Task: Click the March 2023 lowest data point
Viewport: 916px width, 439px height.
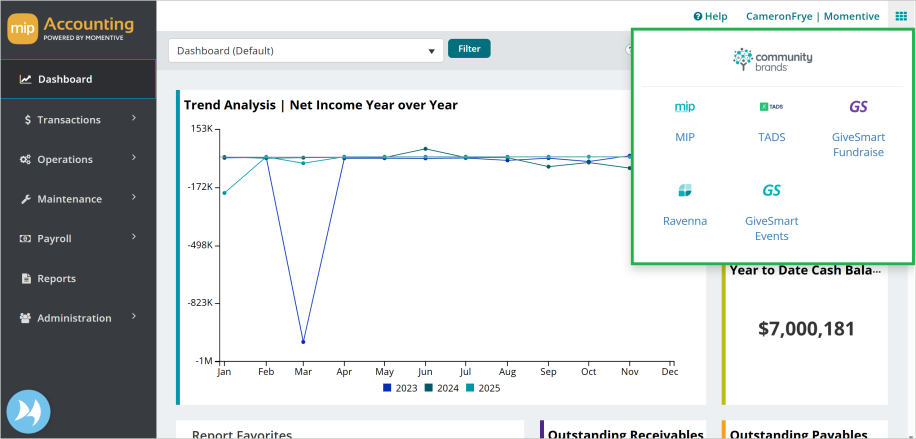Action: [x=303, y=342]
